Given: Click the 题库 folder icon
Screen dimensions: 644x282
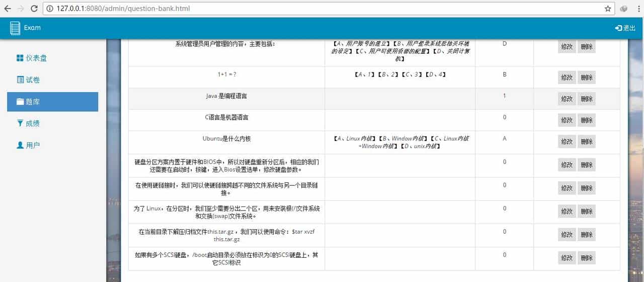Looking at the screenshot, I should click(x=20, y=102).
